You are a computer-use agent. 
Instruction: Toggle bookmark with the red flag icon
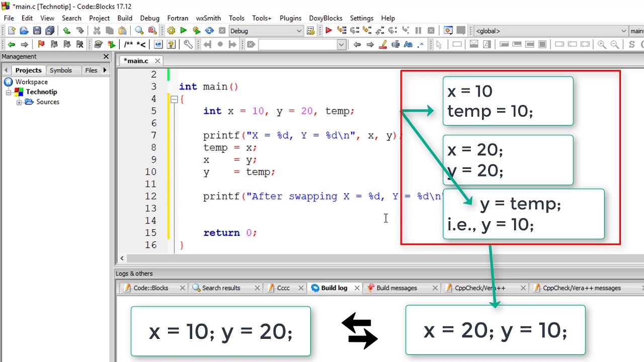pyautogui.click(x=41, y=44)
